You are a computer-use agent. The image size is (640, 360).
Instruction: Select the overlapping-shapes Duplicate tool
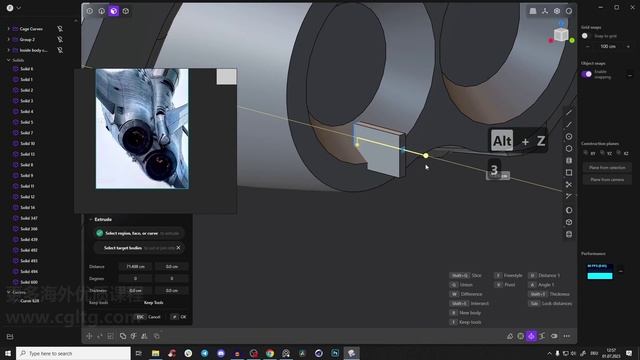[x=123, y=336]
